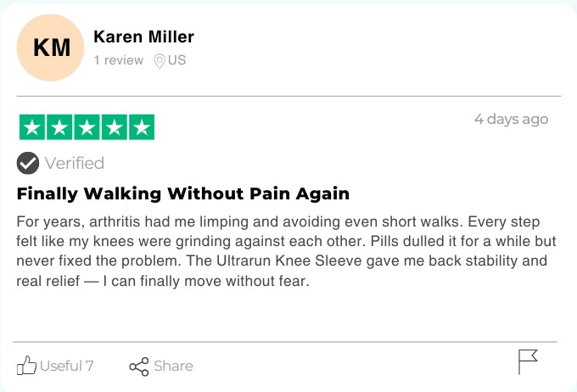Click the third green rating star

pos(87,128)
